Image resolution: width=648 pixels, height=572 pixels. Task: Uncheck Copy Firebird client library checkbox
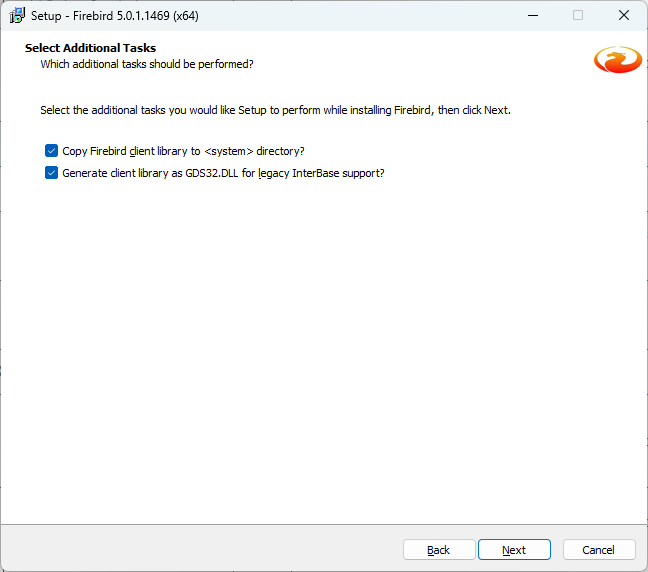point(52,151)
